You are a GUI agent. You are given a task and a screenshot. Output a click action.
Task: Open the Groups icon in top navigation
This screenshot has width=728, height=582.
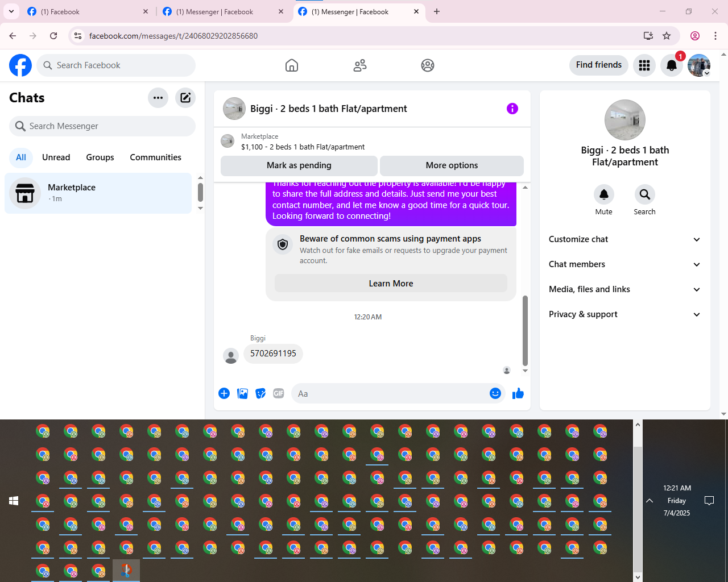point(428,65)
